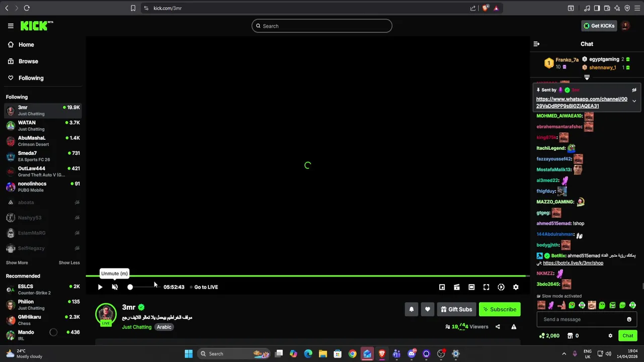Viewport: 644px width, 362px height.
Task: Open Smeda7 channel from sidebar
Action: coord(43,156)
